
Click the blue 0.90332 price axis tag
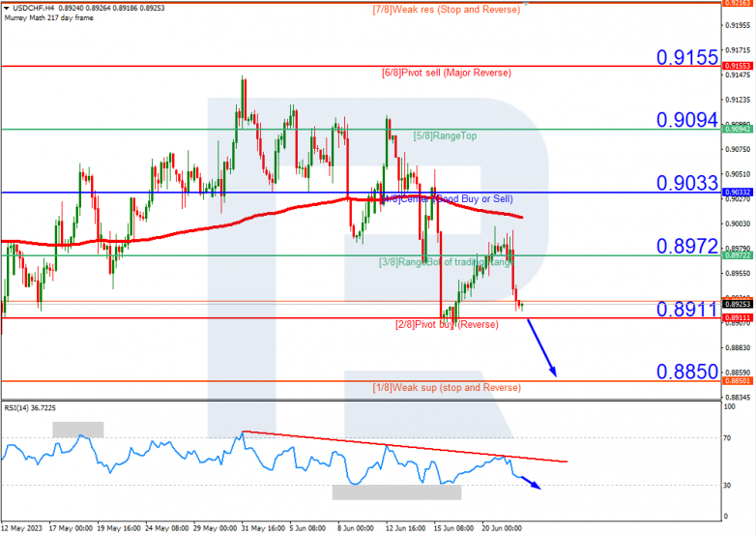pyautogui.click(x=738, y=192)
